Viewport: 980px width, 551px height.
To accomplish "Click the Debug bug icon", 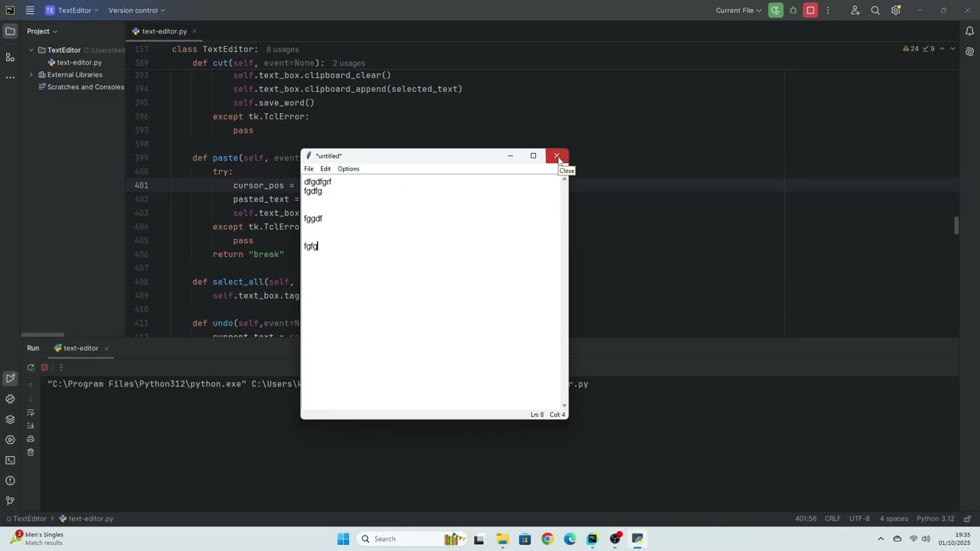I will click(793, 11).
